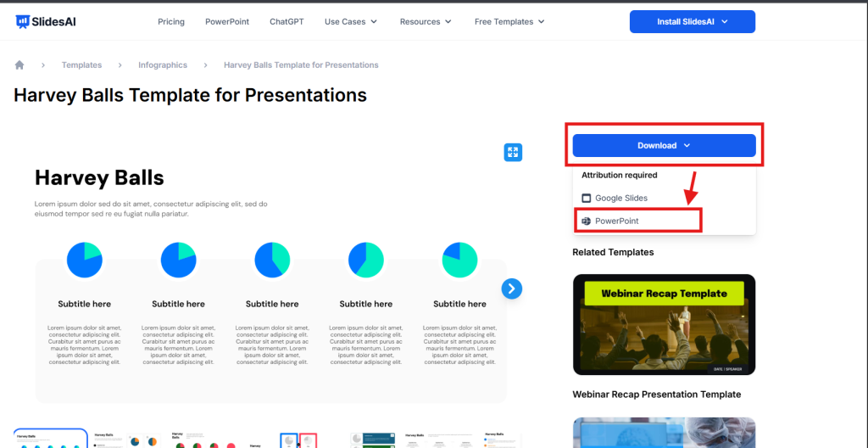Viewport: 868px width, 448px height.
Task: Click the PowerPoint icon in download menu
Action: (587, 221)
